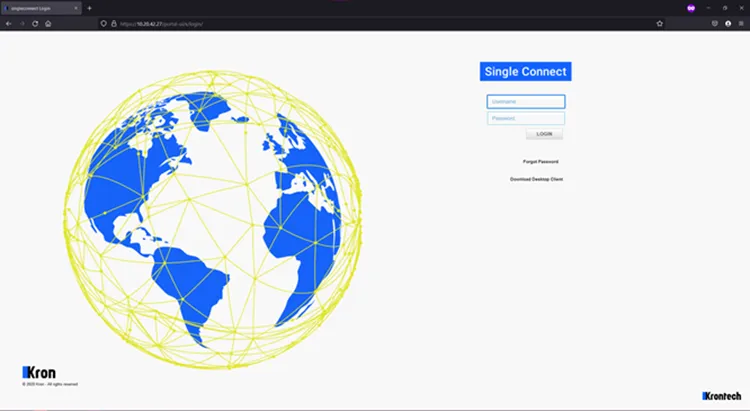
Task: Click the LOGIN button
Action: 544,134
